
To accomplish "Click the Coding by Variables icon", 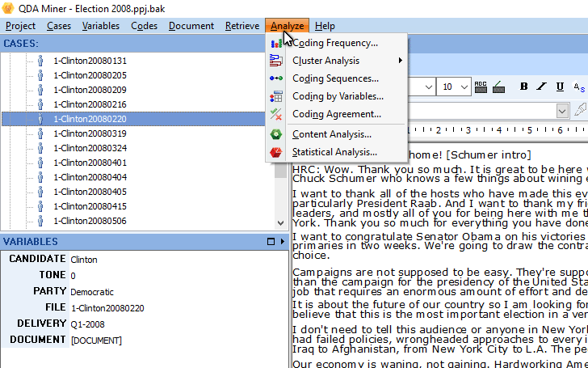I will [x=276, y=96].
